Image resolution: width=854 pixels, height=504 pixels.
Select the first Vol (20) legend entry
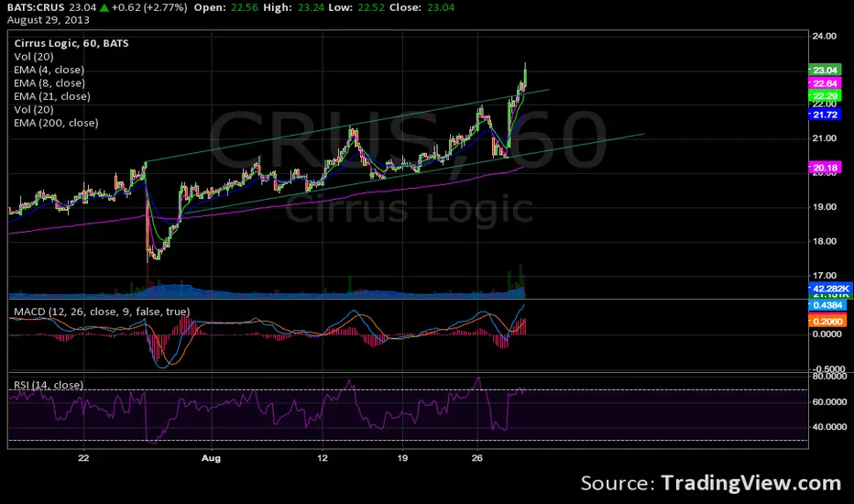click(34, 57)
